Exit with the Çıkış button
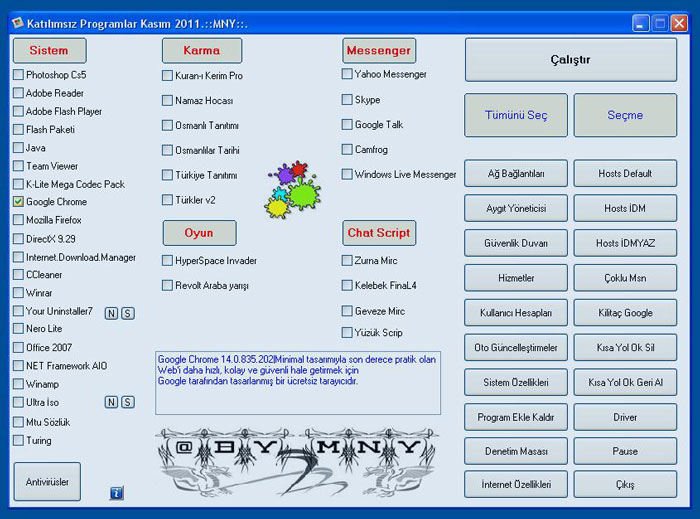 625,484
